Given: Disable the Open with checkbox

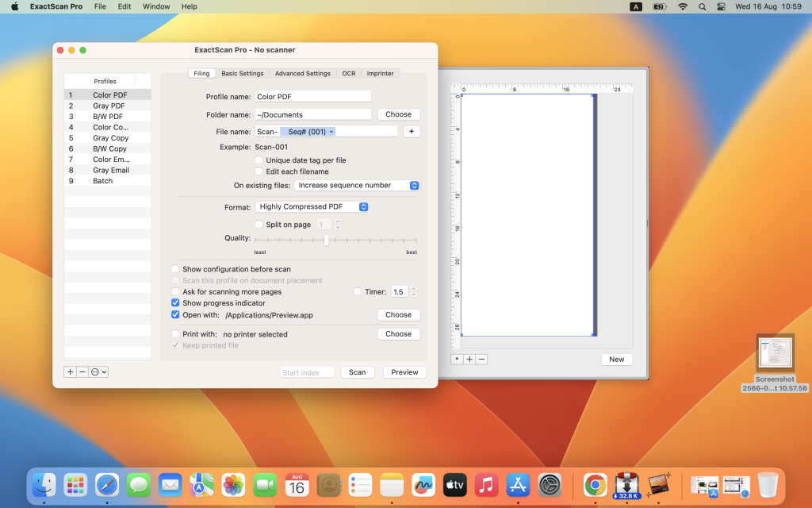Looking at the screenshot, I should pos(175,314).
